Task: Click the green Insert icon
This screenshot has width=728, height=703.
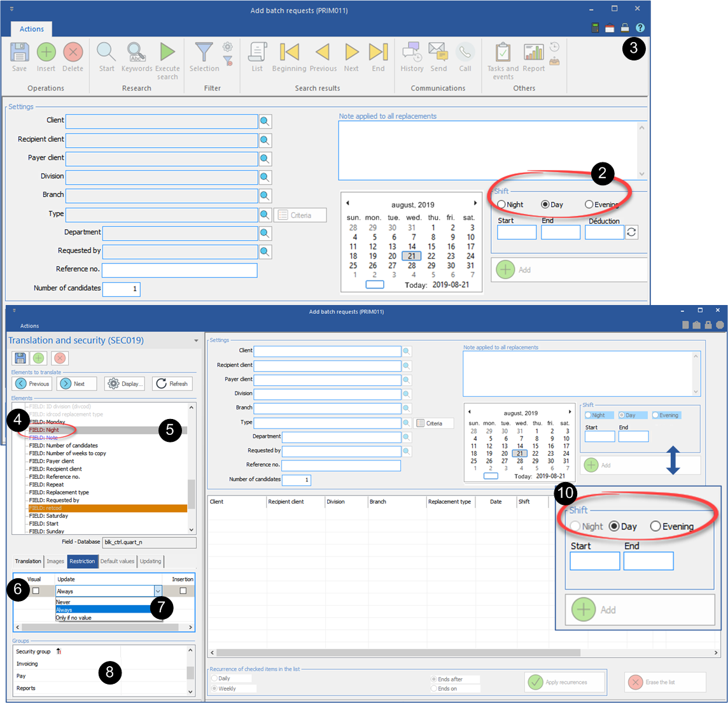Action: coord(46,52)
